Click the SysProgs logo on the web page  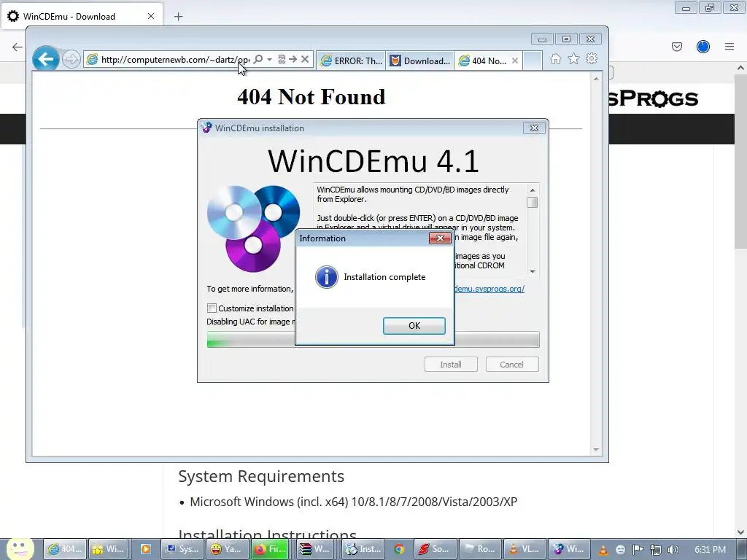(x=654, y=99)
